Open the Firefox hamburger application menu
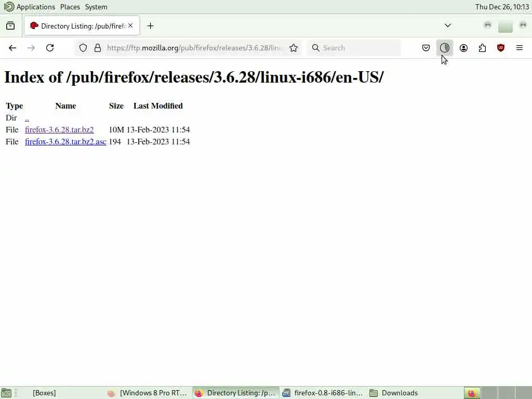 [520, 48]
